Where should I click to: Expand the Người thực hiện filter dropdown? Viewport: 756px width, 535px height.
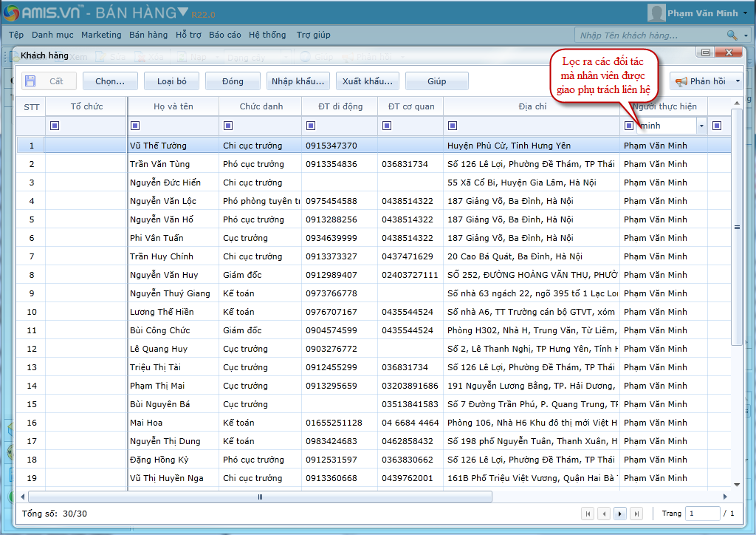tap(701, 126)
